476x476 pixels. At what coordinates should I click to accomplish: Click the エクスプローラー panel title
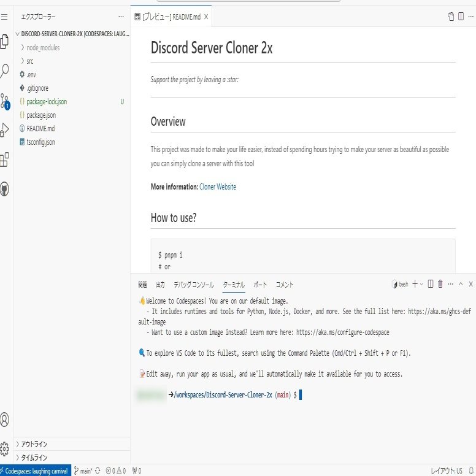pyautogui.click(x=38, y=17)
